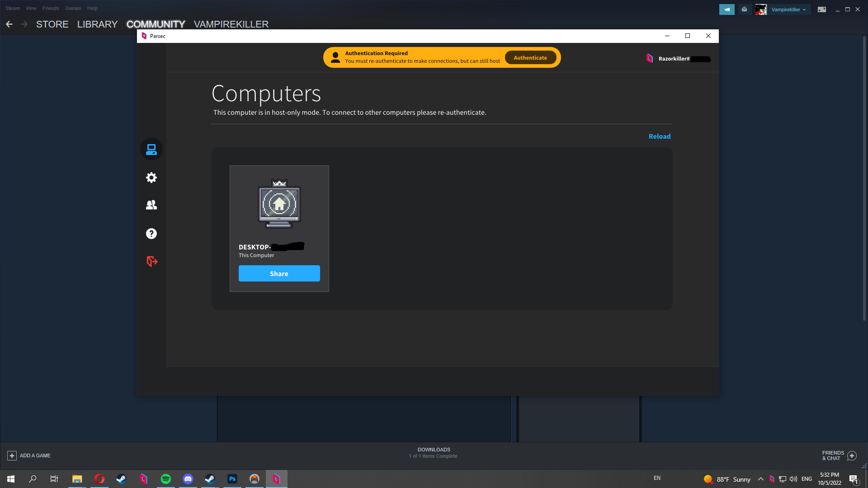Expand the Vampirekiller account dropdown
Viewport: 868px width, 488px height.
coord(788,9)
